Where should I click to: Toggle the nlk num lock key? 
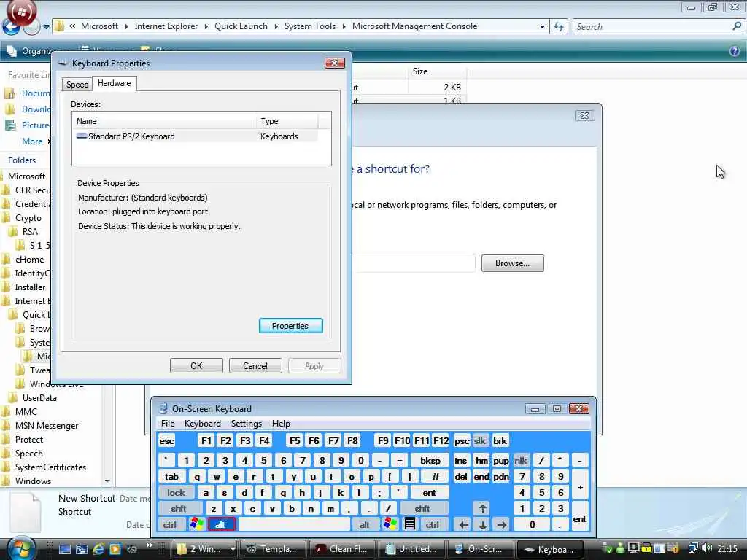(x=521, y=461)
